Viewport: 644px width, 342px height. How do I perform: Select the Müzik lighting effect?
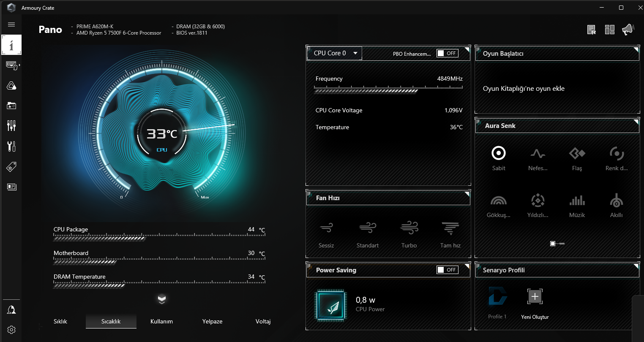(577, 206)
